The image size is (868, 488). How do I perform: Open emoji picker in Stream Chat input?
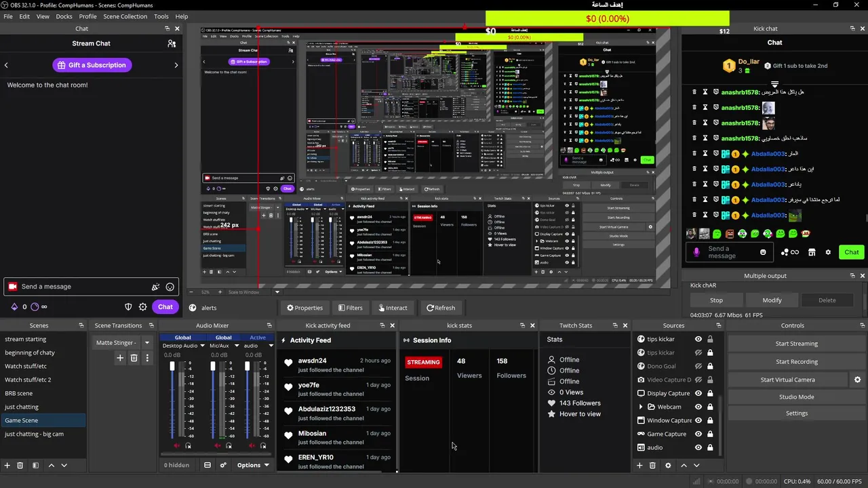(x=170, y=287)
